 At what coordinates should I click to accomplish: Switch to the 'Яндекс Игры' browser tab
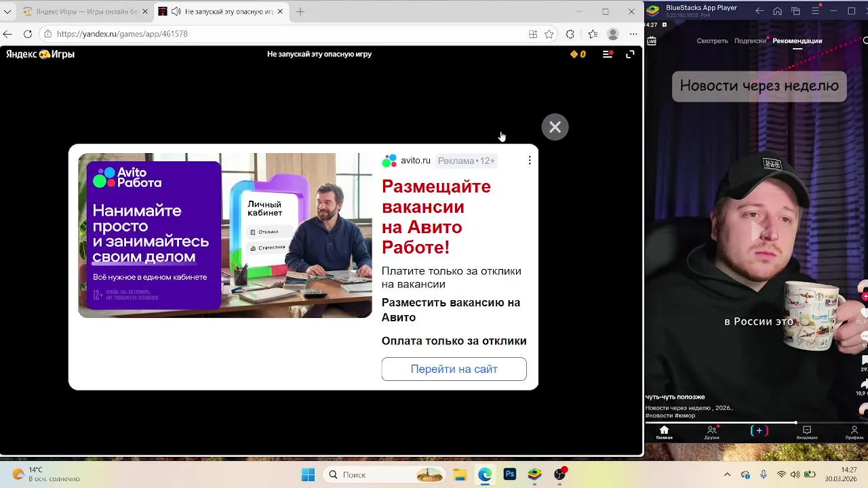pos(84,12)
